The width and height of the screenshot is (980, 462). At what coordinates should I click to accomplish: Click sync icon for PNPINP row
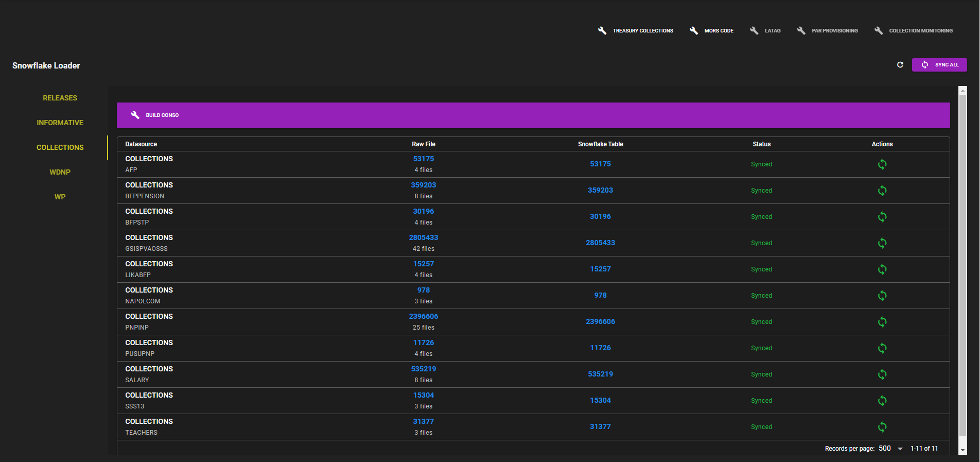pos(882,322)
